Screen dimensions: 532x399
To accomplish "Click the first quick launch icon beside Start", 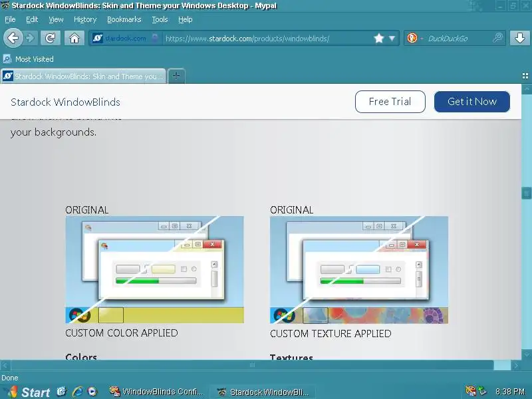I will (x=62, y=391).
